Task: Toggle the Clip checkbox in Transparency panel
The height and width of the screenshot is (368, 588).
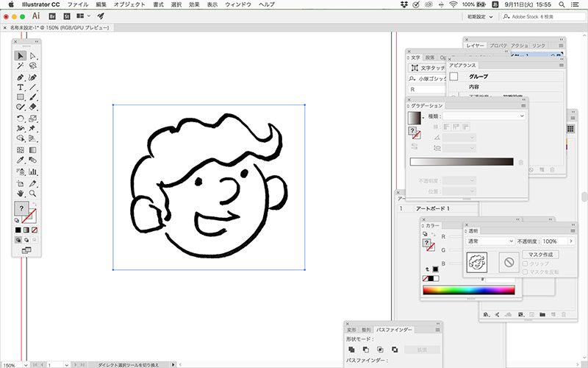Action: pyautogui.click(x=526, y=263)
